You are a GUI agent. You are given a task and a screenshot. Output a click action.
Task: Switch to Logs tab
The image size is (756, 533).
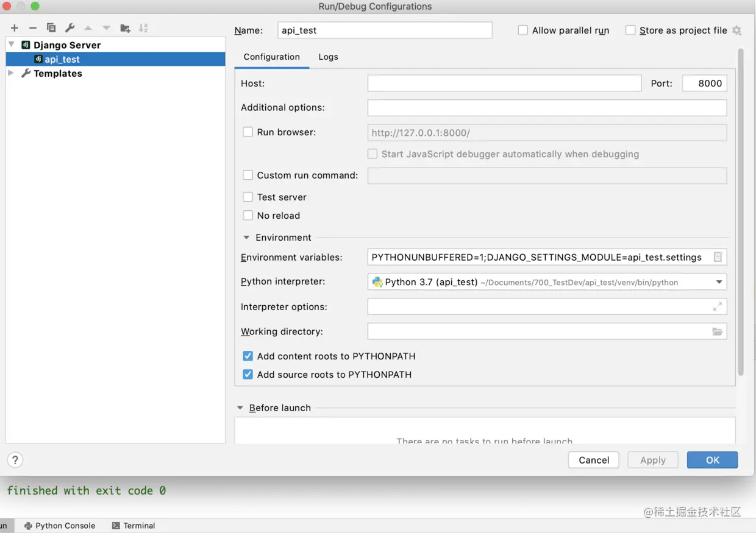click(328, 57)
